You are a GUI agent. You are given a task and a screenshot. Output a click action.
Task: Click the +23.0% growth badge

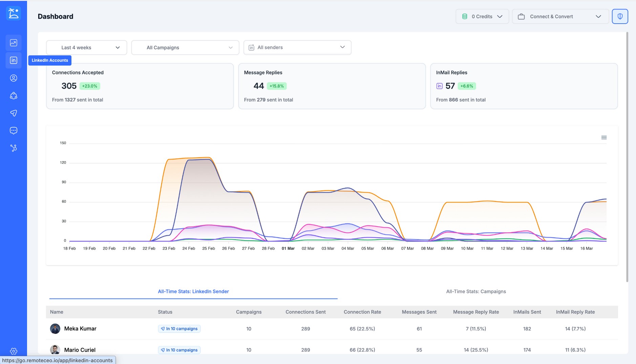click(x=90, y=86)
